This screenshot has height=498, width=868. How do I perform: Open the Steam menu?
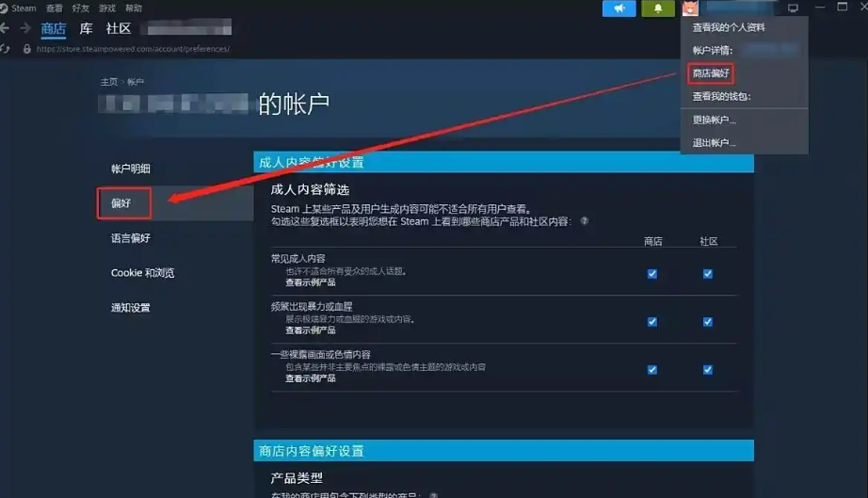(x=24, y=8)
